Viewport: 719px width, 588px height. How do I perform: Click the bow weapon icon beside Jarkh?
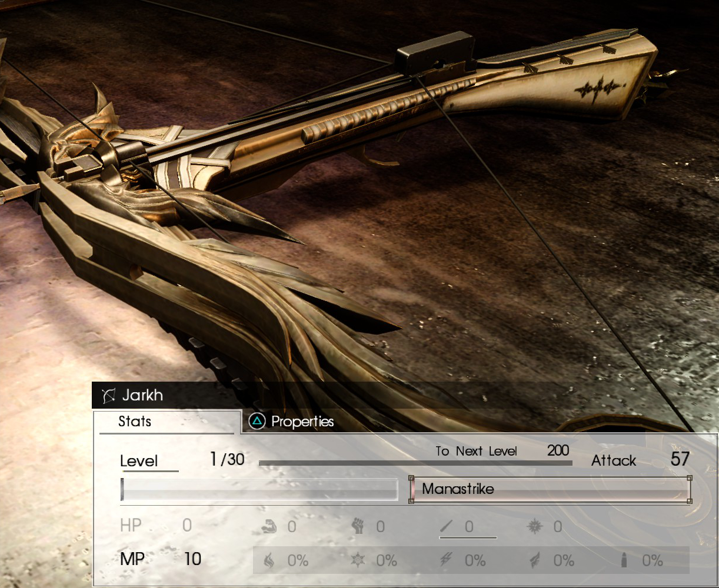point(108,395)
